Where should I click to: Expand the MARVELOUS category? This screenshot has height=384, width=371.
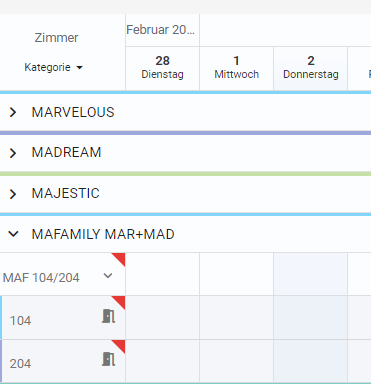point(13,112)
